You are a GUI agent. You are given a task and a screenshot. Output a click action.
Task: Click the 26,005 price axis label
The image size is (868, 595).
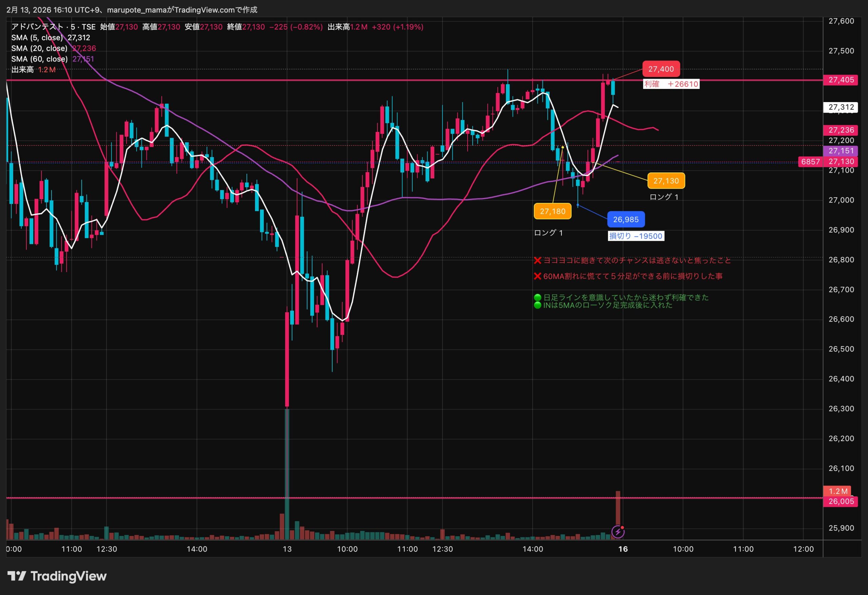[841, 501]
